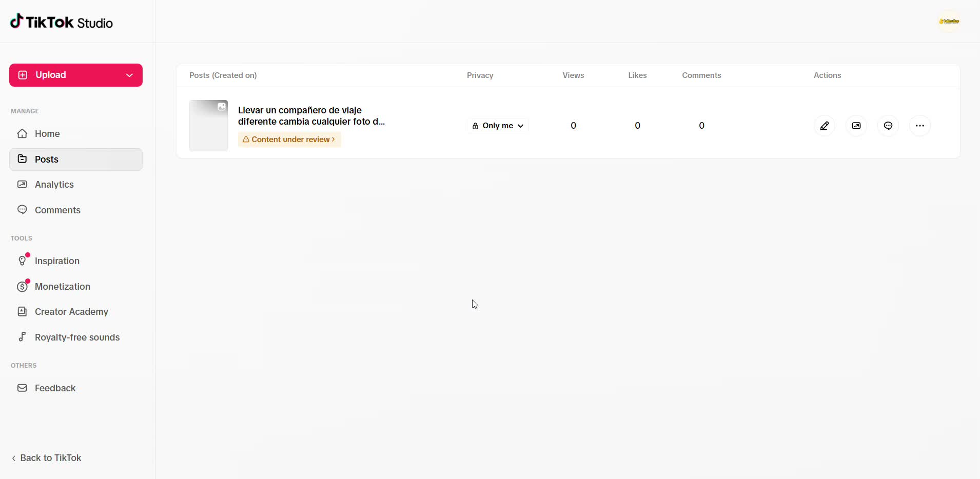Click the post thumbnail image
This screenshot has width=980, height=479.
[x=208, y=126]
